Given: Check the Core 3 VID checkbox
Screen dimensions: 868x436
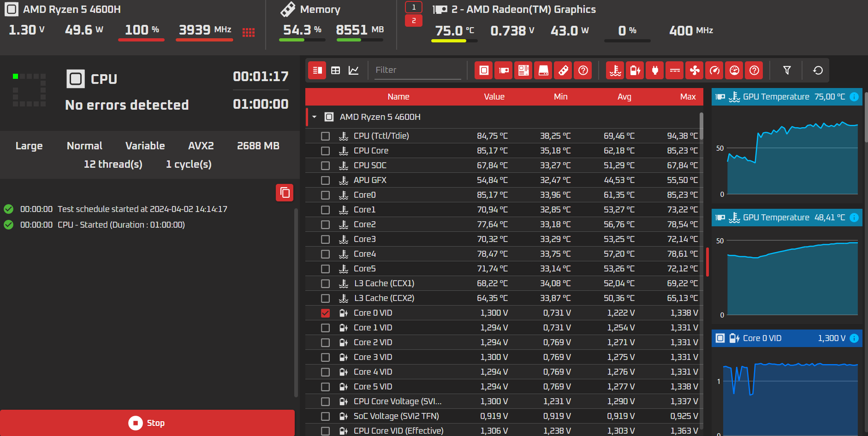Looking at the screenshot, I should (325, 357).
